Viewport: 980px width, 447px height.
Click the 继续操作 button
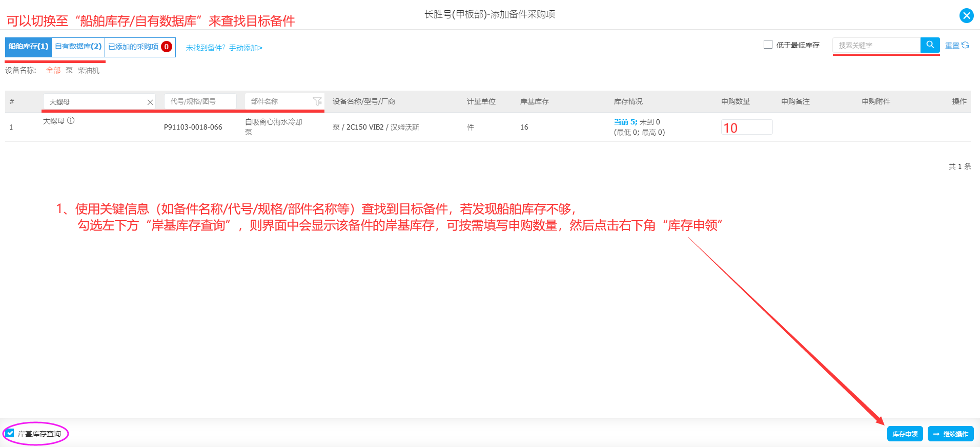pyautogui.click(x=951, y=434)
